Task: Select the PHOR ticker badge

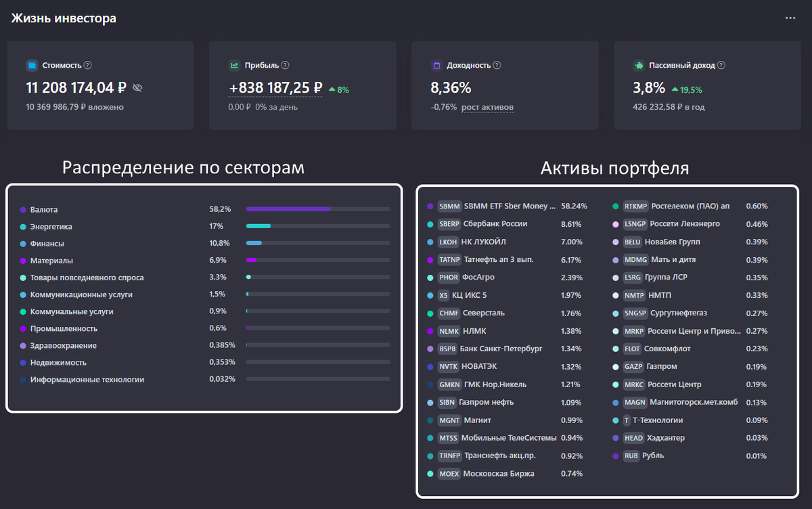Action: tap(449, 278)
